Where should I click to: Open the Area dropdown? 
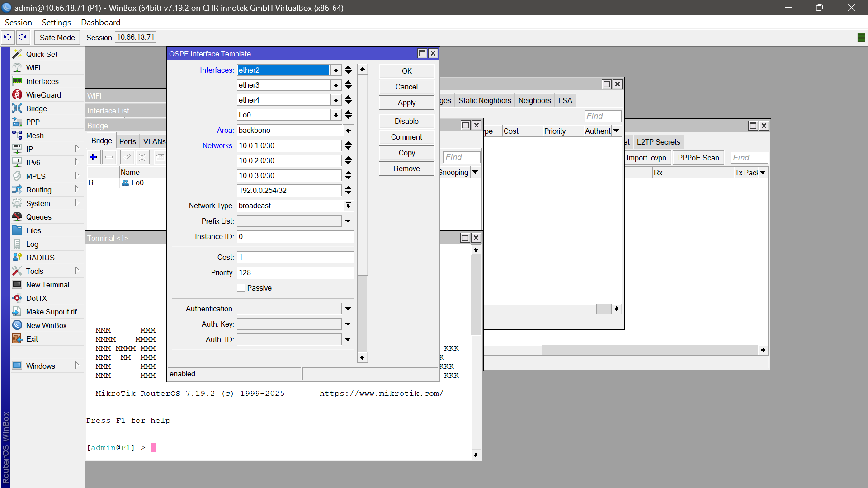click(x=348, y=131)
